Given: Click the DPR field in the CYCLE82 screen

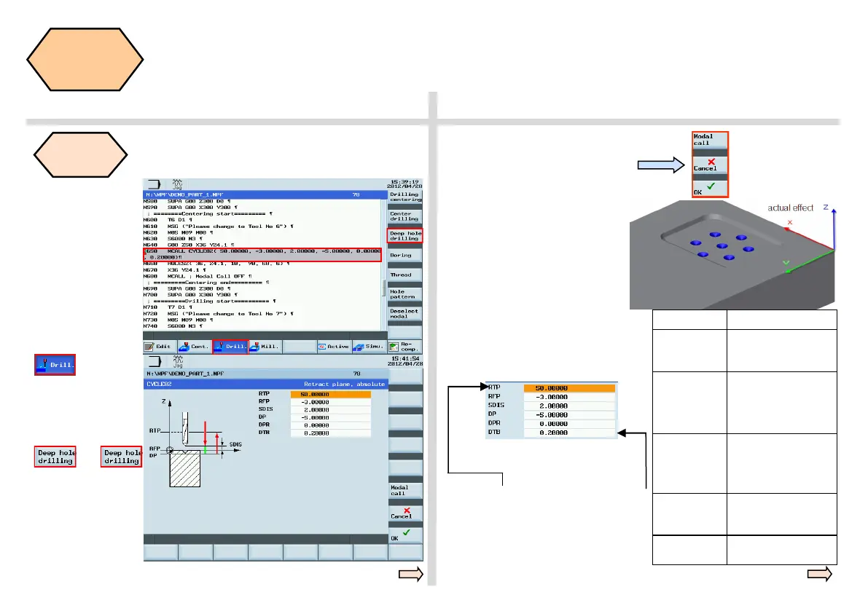Looking at the screenshot, I should (330, 425).
